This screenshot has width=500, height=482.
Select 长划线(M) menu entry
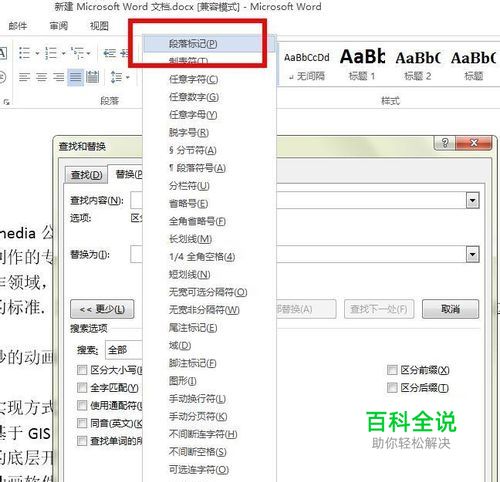209,239
